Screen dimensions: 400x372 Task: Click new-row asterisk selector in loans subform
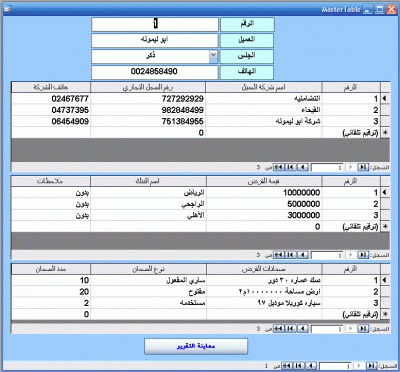click(385, 226)
